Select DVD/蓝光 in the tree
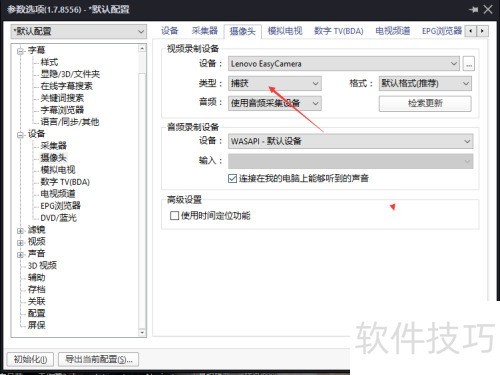 (x=58, y=218)
